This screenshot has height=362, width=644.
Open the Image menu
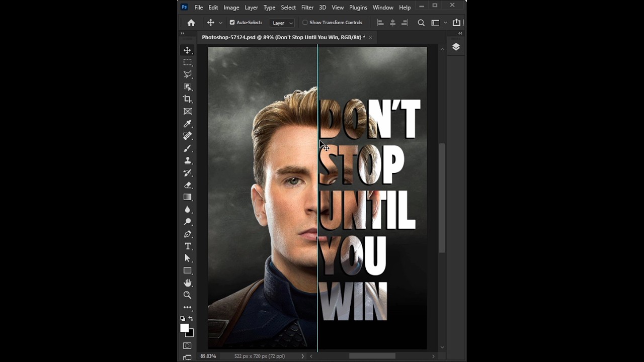(231, 8)
